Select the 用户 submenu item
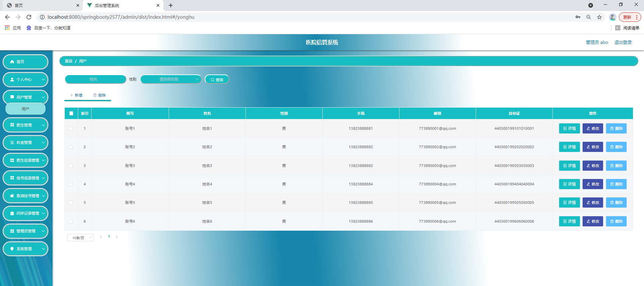 [x=25, y=109]
